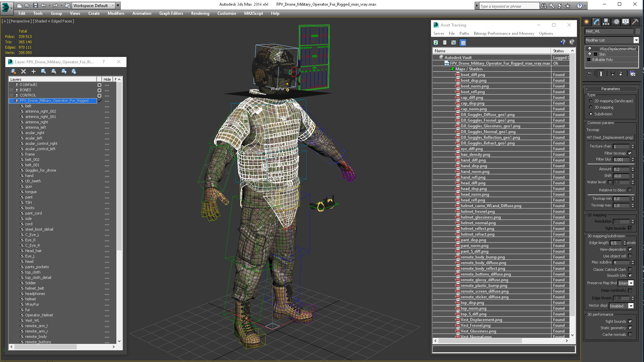Click Delete Layer X icon in Layer dialog
This screenshot has height=362, width=644.
click(23, 71)
